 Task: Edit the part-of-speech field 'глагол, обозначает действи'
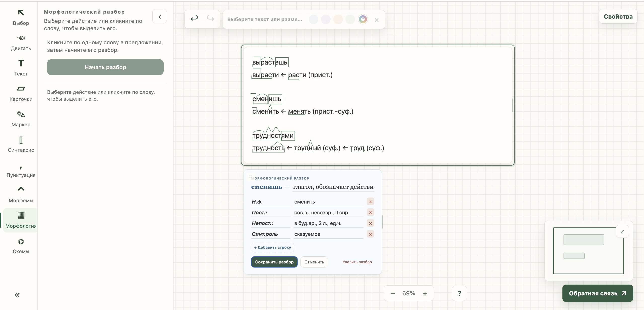point(333,187)
